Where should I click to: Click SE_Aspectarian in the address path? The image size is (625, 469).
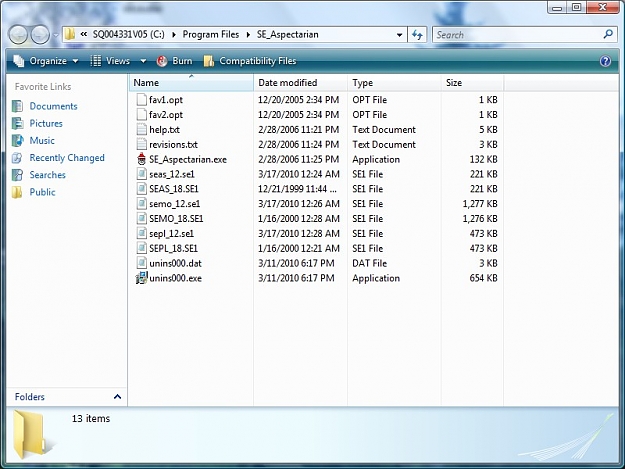coord(287,34)
